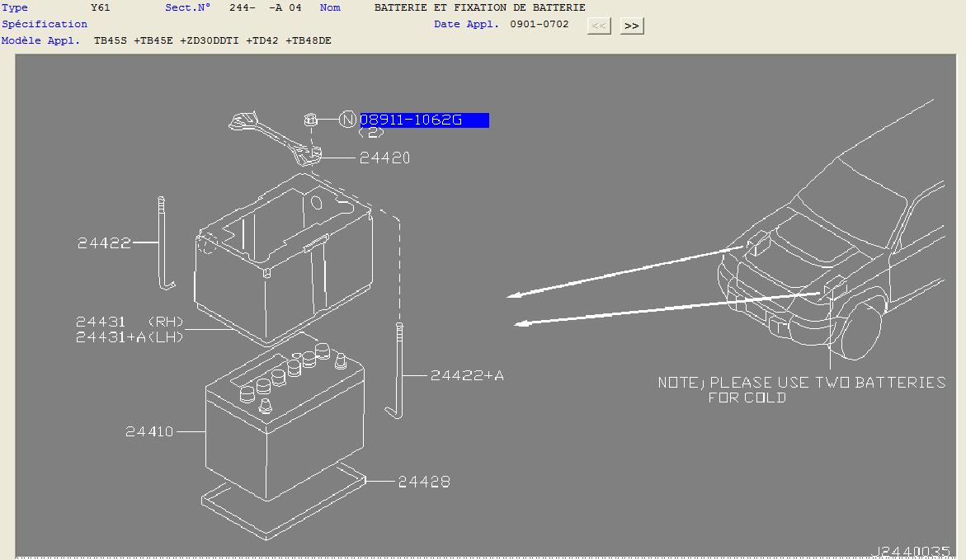
Task: Select highlighted part number 08911-1062G
Action: pos(424,120)
